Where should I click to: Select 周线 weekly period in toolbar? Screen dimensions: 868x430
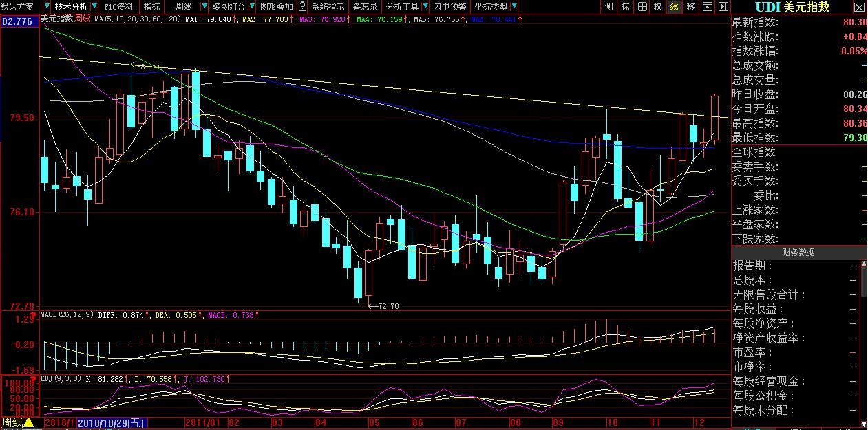[184, 7]
